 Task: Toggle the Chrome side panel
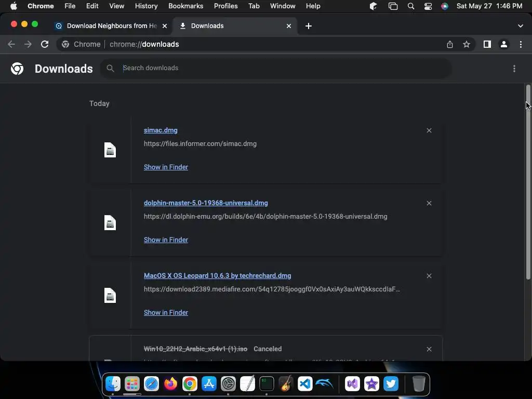coord(487,45)
